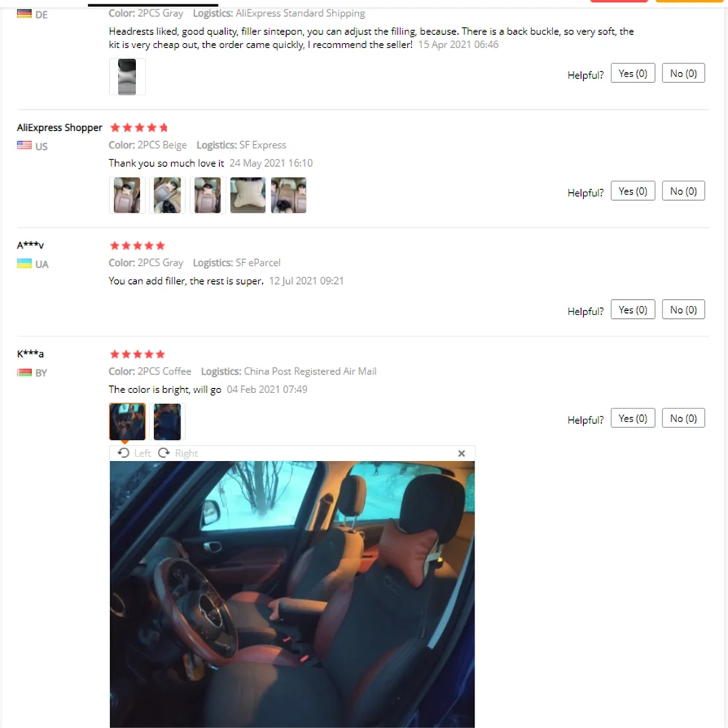Click the Ukraine flag icon
The height and width of the screenshot is (728, 728).
[24, 264]
